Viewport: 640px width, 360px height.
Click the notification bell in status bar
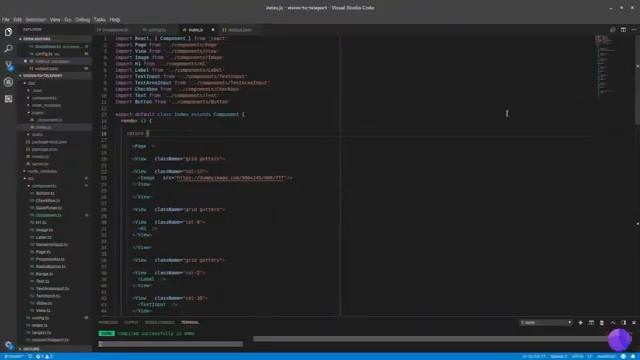[x=633, y=356]
